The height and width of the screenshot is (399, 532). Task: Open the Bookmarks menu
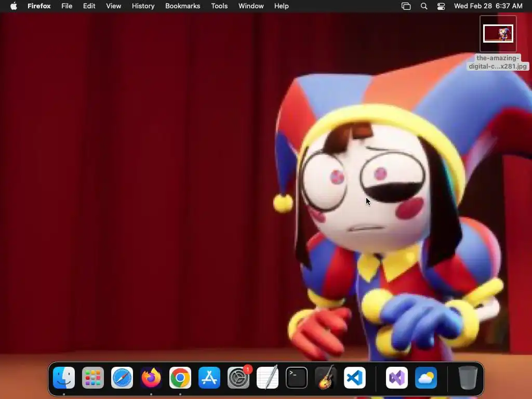(x=182, y=6)
